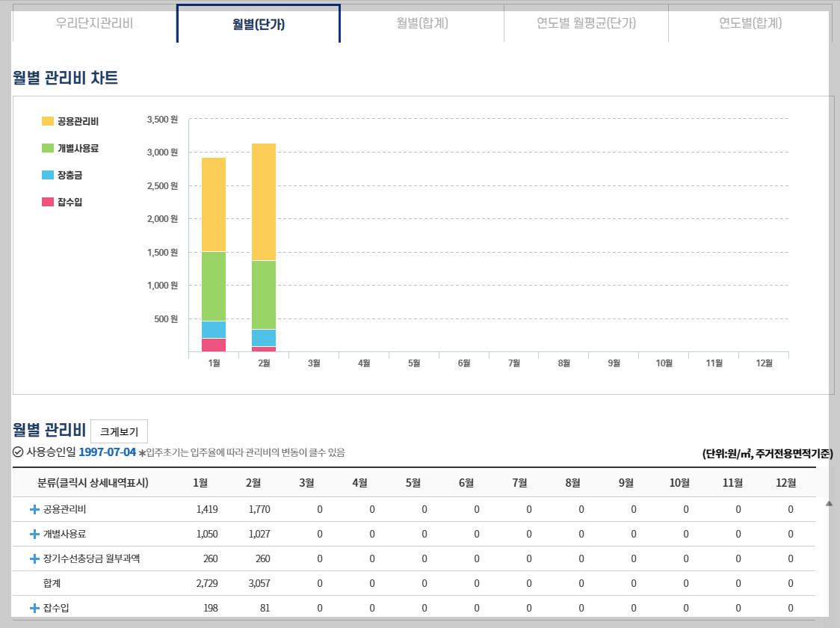Image resolution: width=840 pixels, height=628 pixels.
Task: Click 2월 yellow 공용관리비 bar segment
Action: click(x=264, y=202)
